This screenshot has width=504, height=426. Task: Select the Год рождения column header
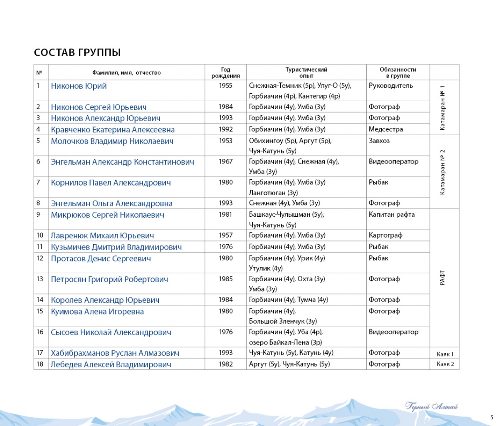tap(225, 72)
